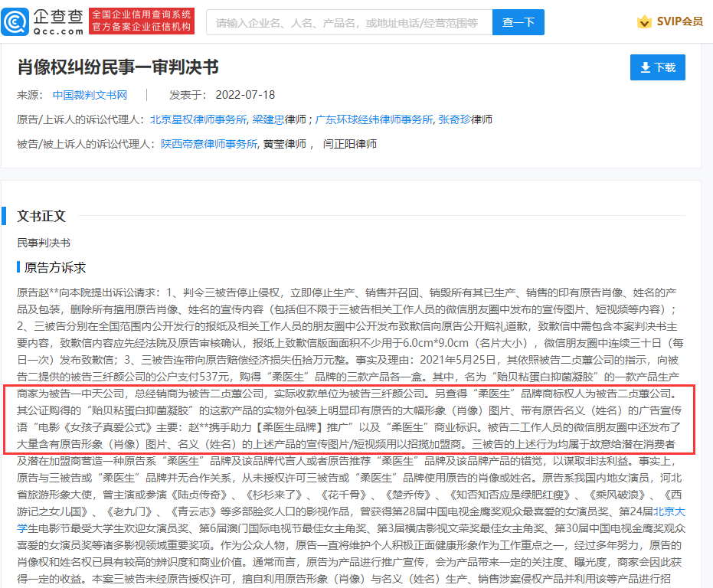This screenshot has width=713, height=588.
Task: Click the publish date 2022-07-18
Action: point(245,95)
